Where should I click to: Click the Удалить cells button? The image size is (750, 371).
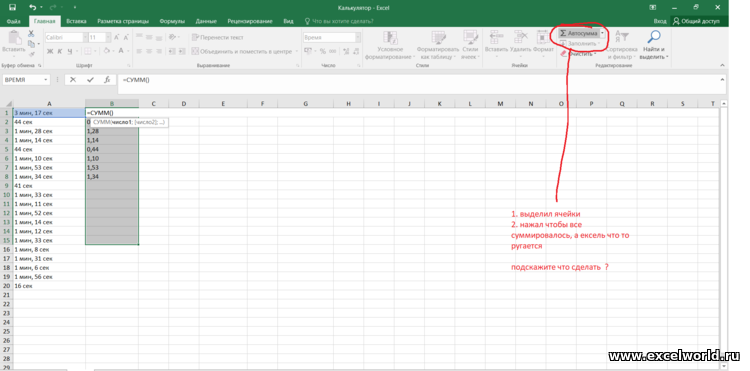520,45
